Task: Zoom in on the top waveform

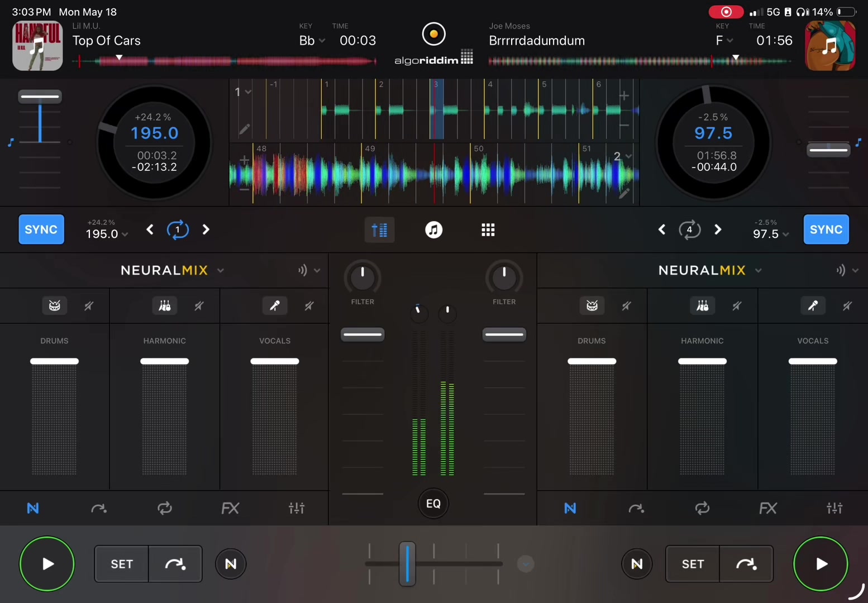Action: click(x=624, y=96)
